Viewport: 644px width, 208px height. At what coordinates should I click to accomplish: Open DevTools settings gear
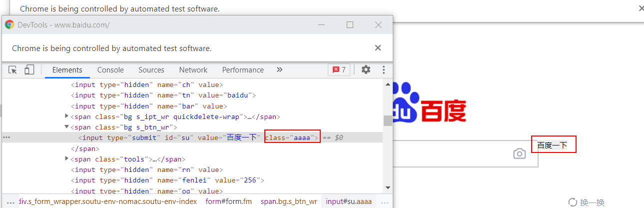click(366, 70)
